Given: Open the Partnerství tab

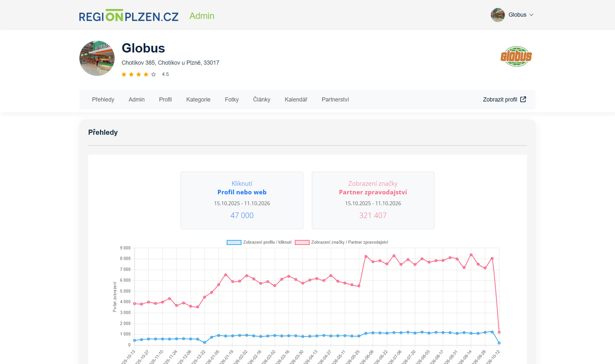Looking at the screenshot, I should point(335,100).
